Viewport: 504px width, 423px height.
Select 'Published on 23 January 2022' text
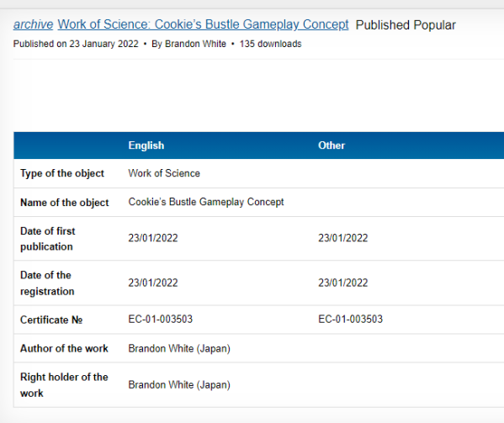76,44
